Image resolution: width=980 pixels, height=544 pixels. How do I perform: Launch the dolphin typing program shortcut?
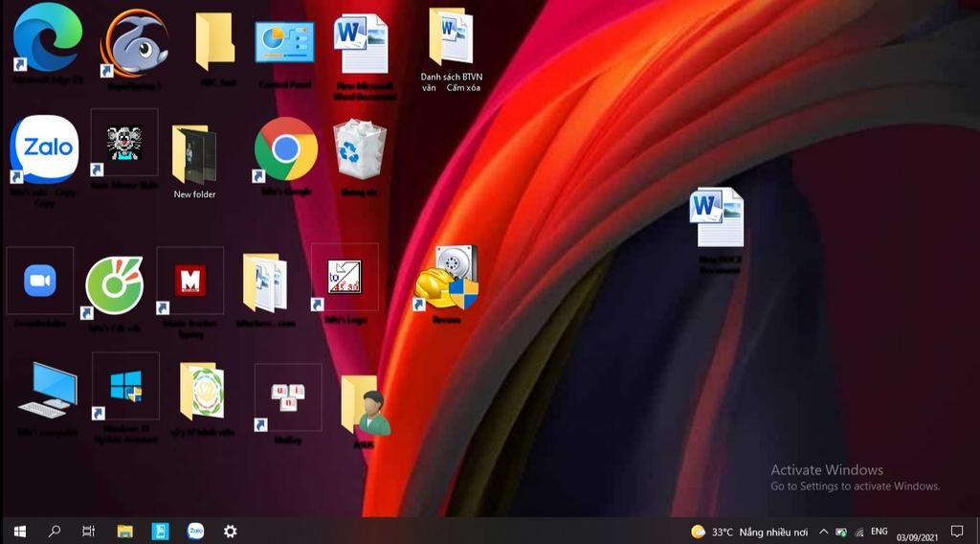coord(134,43)
